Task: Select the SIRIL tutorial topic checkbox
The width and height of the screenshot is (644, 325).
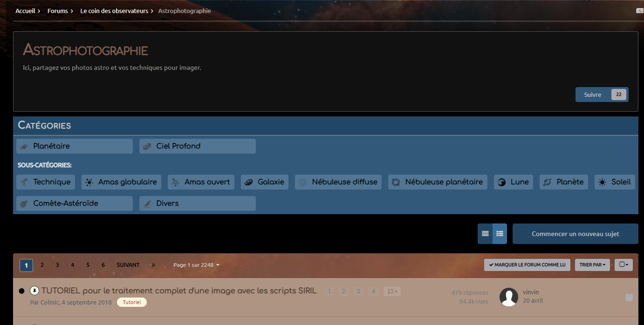Action: [x=629, y=298]
